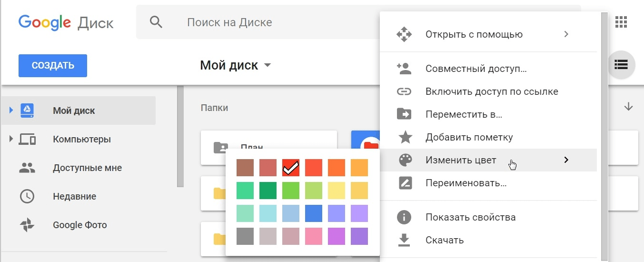Pick the orange-red swatch beside the checked one
The image size is (644, 262).
[x=314, y=168]
